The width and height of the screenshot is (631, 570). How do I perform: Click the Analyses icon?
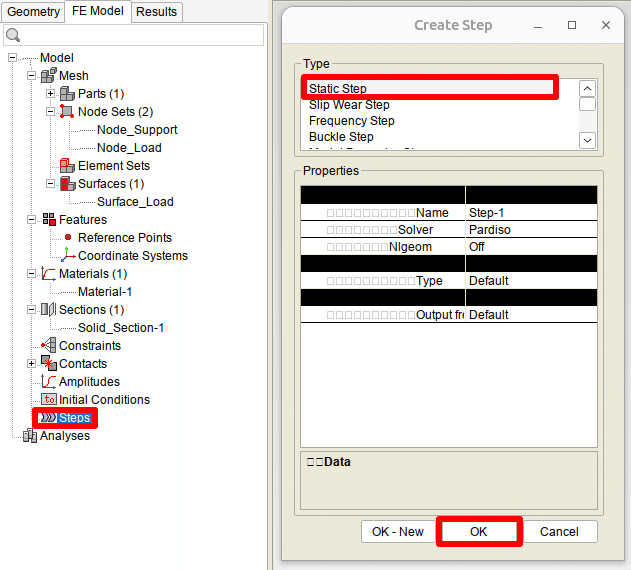tap(30, 435)
